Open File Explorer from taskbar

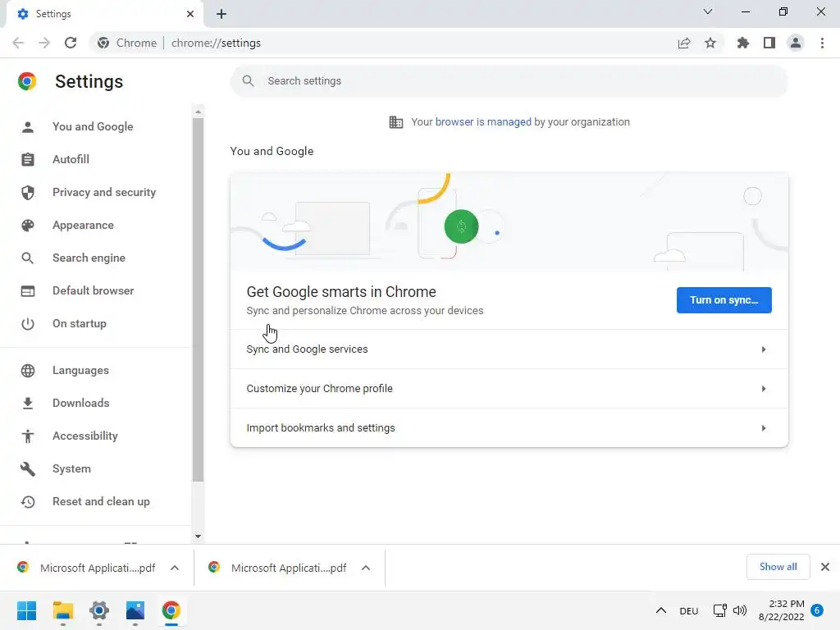62,610
